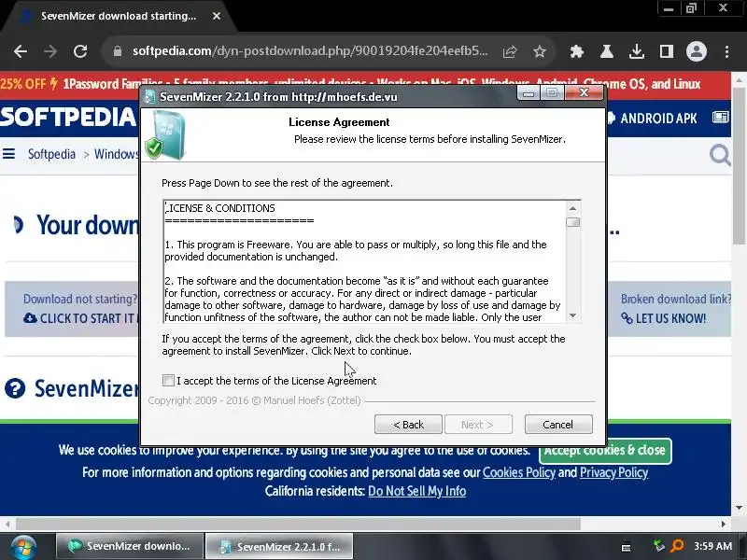This screenshot has width=747, height=560.
Task: Click the keyboard tray icon
Action: (x=627, y=547)
